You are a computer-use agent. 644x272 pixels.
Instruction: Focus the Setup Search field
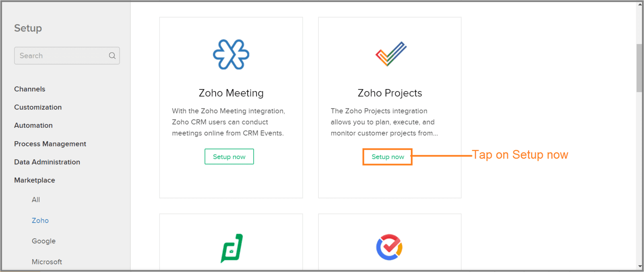click(x=67, y=56)
